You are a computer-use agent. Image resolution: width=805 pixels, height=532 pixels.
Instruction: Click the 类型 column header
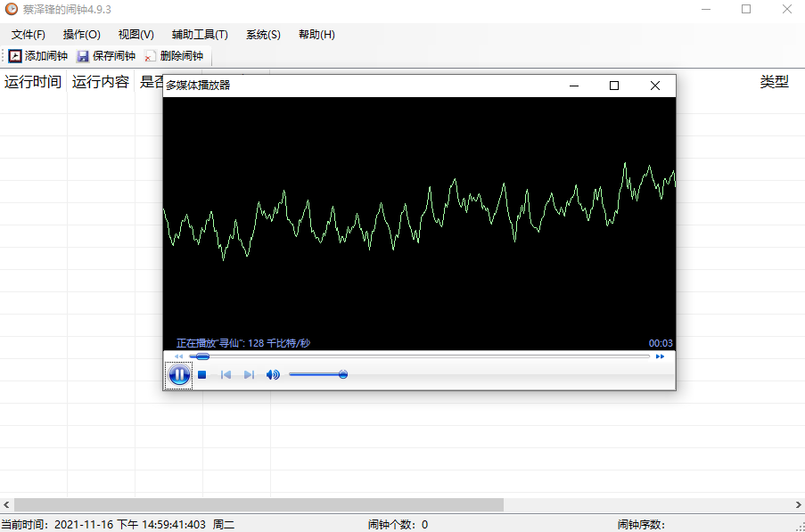pyautogui.click(x=774, y=82)
